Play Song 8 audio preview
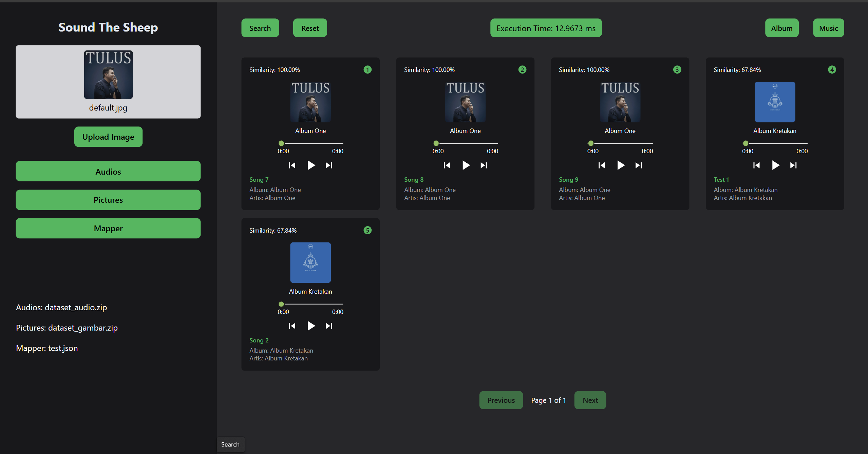 pyautogui.click(x=466, y=165)
